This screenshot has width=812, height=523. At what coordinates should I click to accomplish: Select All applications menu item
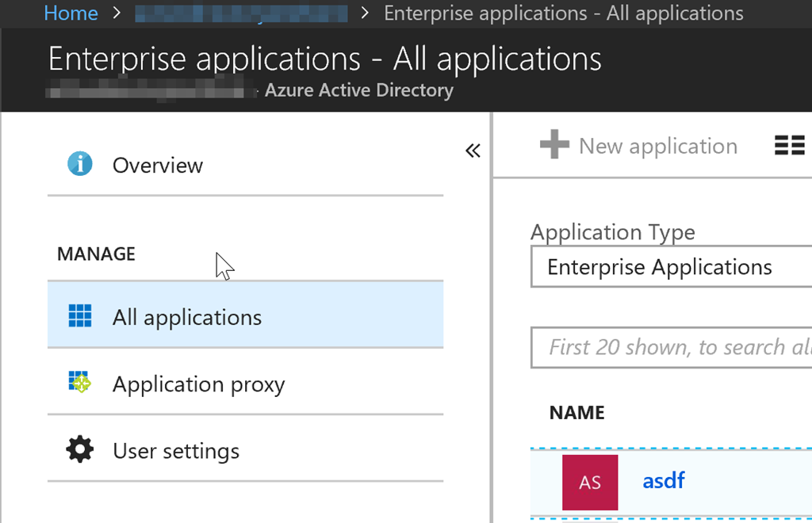pyautogui.click(x=246, y=315)
